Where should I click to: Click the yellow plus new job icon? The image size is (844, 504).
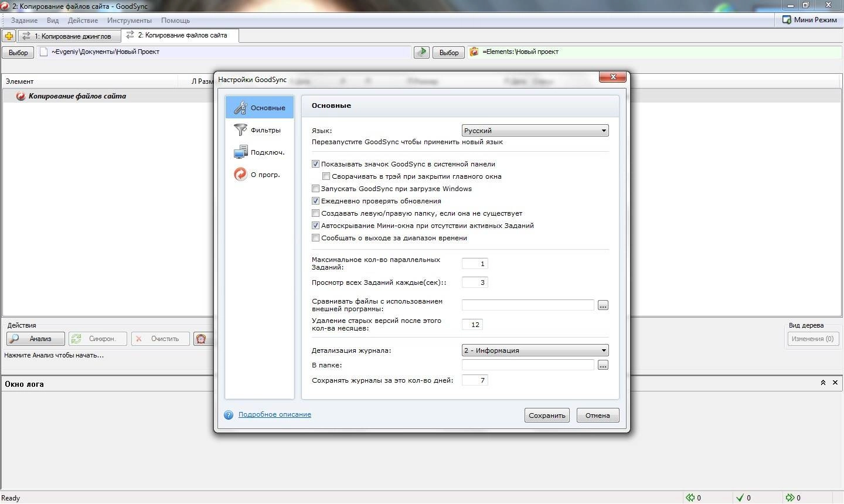pyautogui.click(x=9, y=36)
